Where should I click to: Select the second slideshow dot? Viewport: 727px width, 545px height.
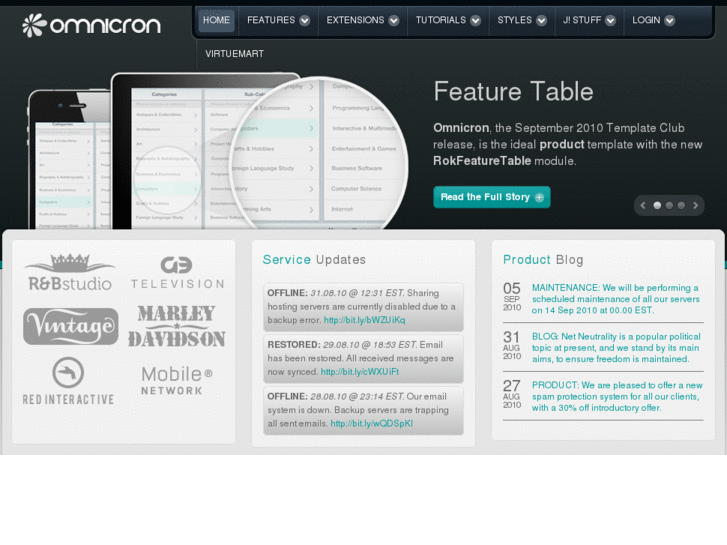669,205
